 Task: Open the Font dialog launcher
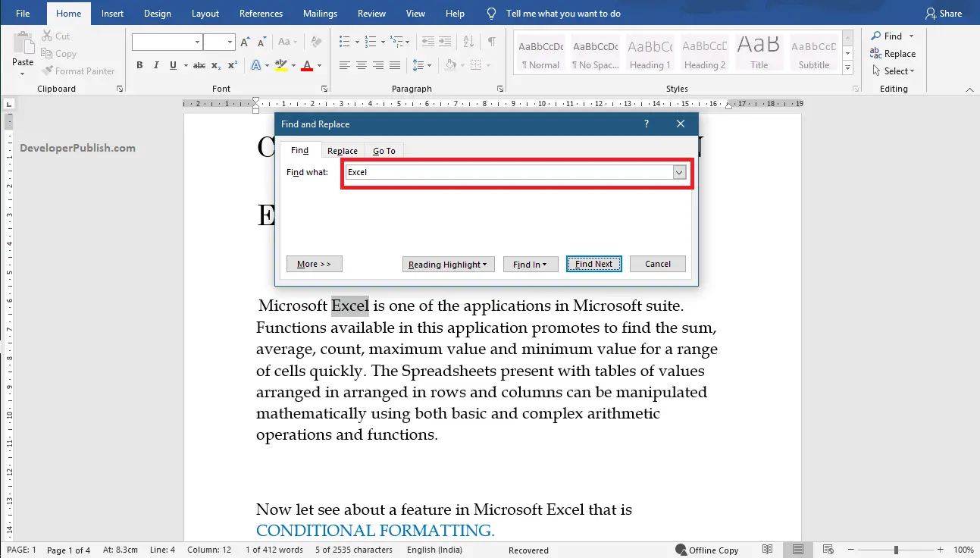tap(325, 89)
